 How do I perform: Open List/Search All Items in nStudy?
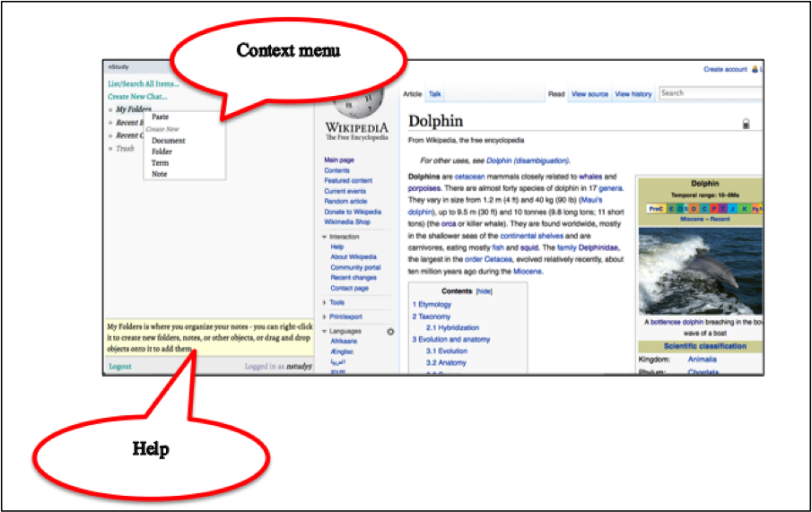click(x=144, y=84)
